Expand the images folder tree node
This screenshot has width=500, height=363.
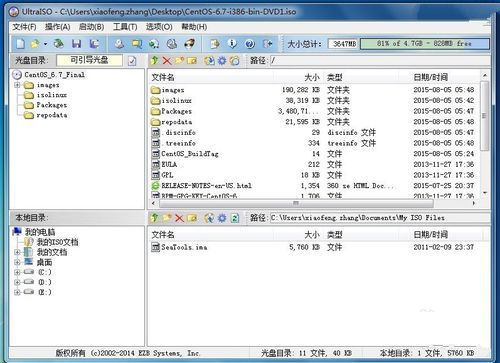(17, 85)
